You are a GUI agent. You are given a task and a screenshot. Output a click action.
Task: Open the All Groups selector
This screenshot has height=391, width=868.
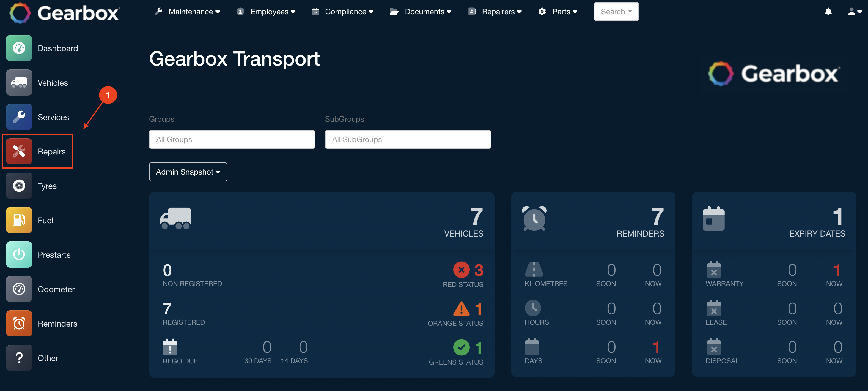tap(232, 139)
